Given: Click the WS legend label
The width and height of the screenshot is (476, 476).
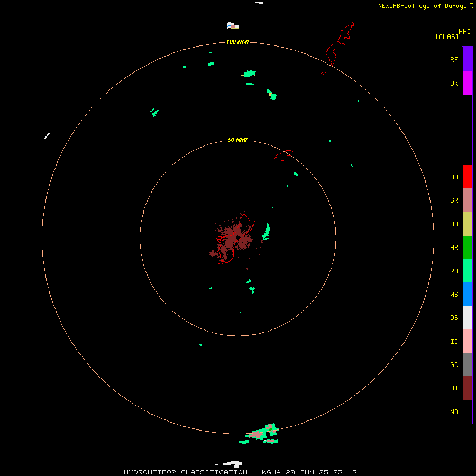Looking at the screenshot, I should coord(454,294).
